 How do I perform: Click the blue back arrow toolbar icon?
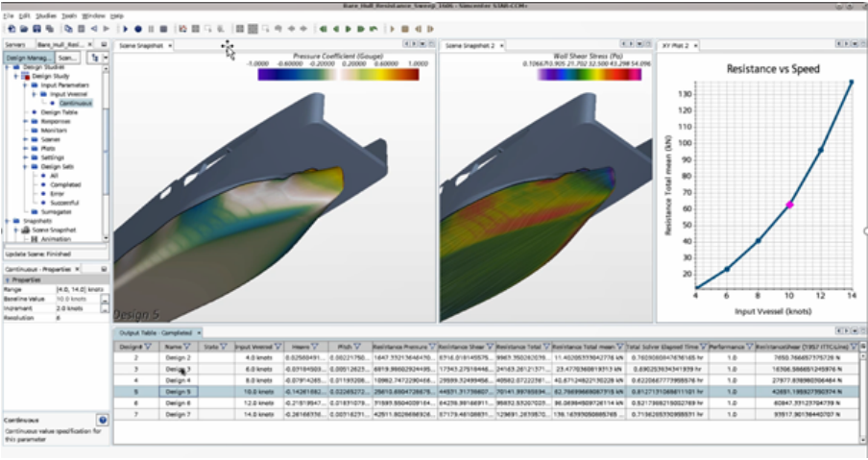[x=93, y=29]
